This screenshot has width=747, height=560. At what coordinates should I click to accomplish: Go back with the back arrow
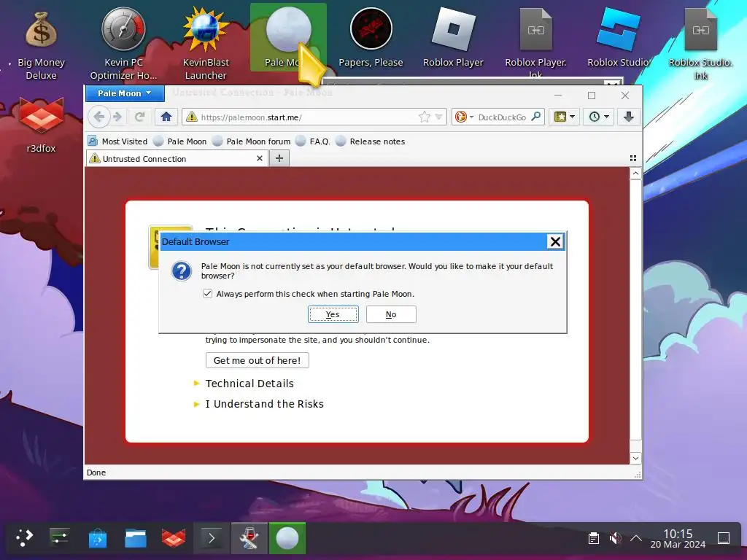pos(98,117)
